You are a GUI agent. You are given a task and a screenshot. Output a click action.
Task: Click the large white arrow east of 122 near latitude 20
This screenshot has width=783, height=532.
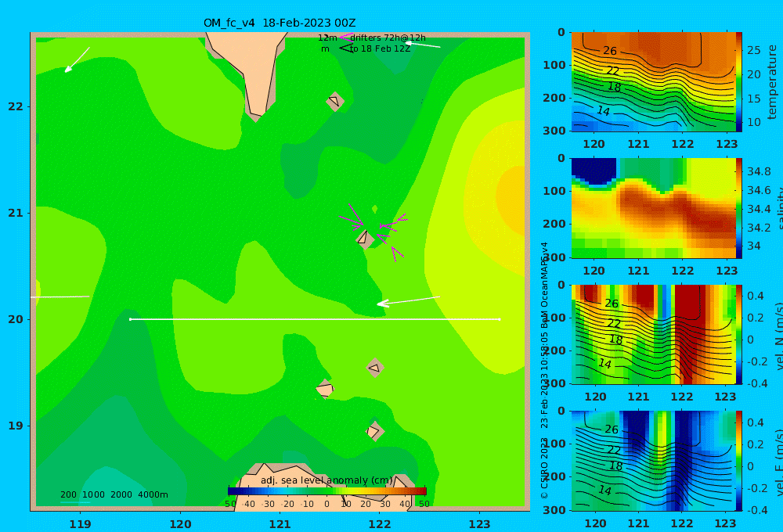click(408, 300)
